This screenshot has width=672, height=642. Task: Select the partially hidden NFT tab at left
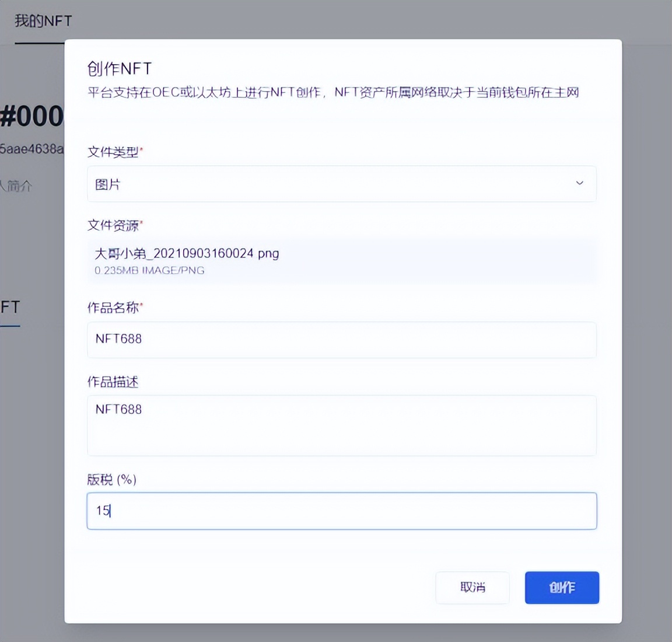[x=10, y=307]
